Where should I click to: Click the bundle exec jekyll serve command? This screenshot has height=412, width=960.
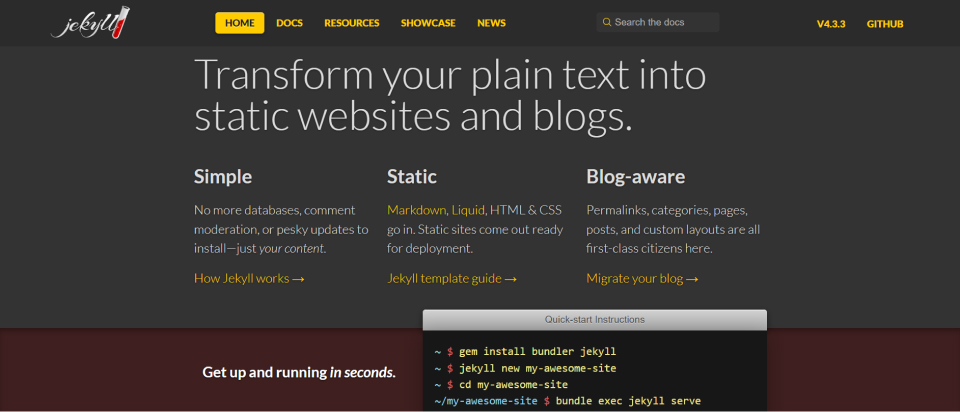628,402
